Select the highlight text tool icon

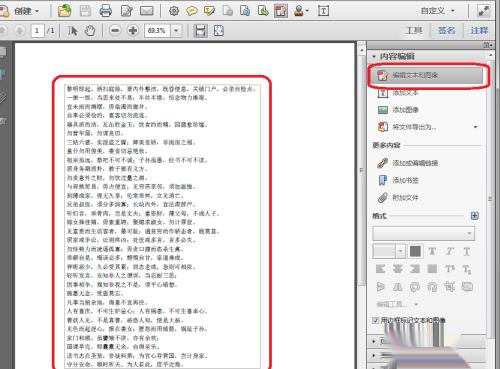tap(209, 11)
